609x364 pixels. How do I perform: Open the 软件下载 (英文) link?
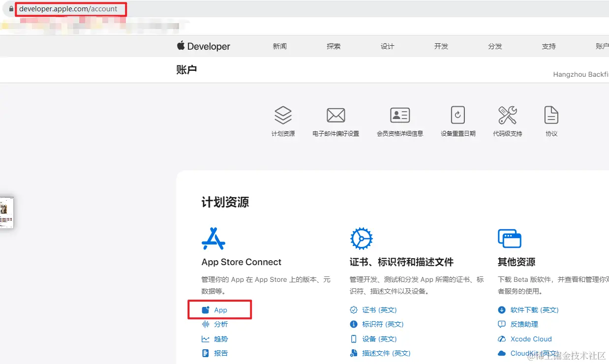(x=534, y=310)
